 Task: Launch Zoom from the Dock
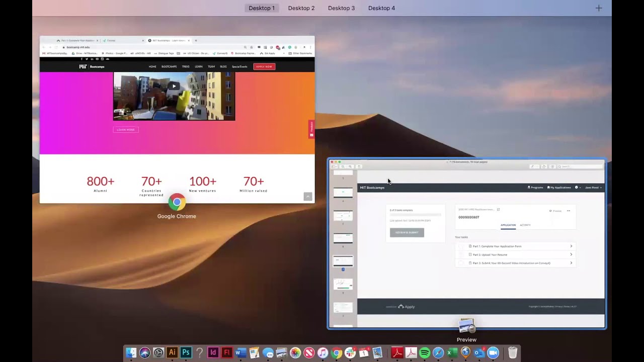click(493, 353)
